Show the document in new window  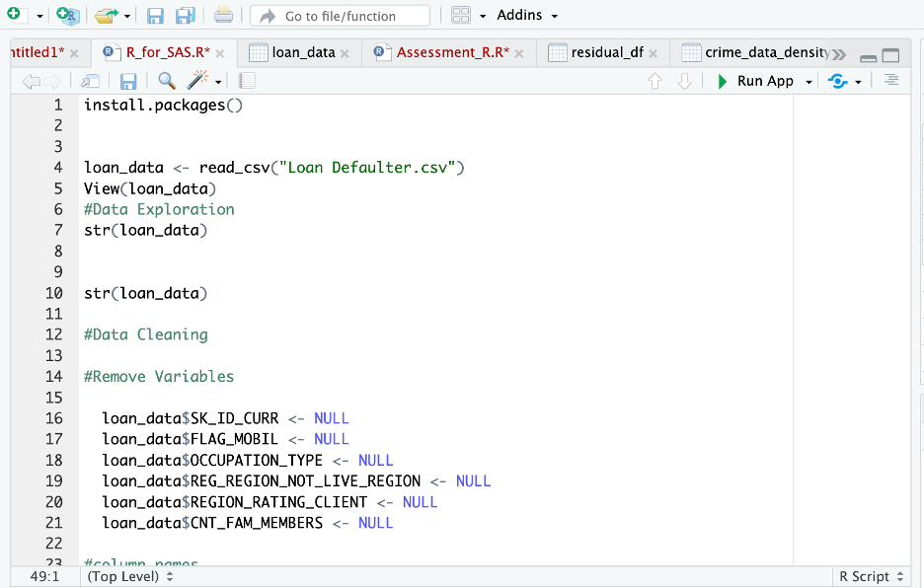pyautogui.click(x=90, y=81)
